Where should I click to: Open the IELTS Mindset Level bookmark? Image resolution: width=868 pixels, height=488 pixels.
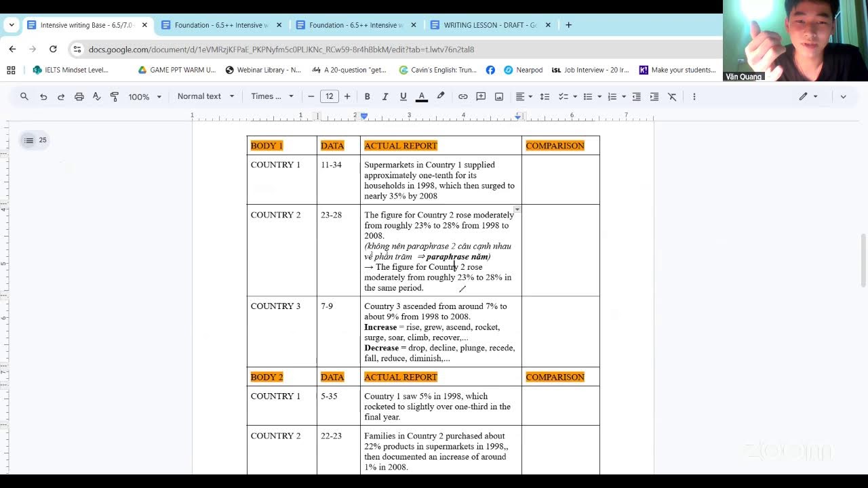71,70
